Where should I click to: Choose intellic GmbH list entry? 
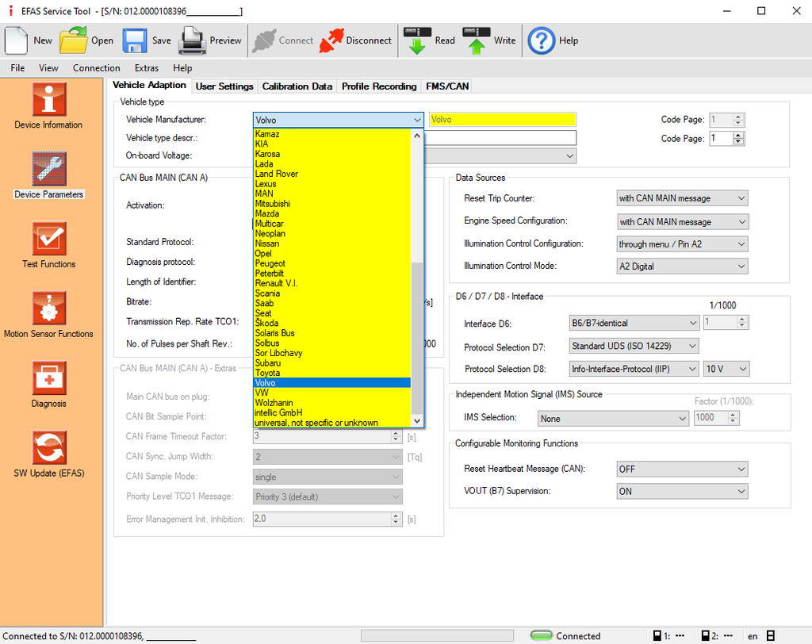pos(332,413)
